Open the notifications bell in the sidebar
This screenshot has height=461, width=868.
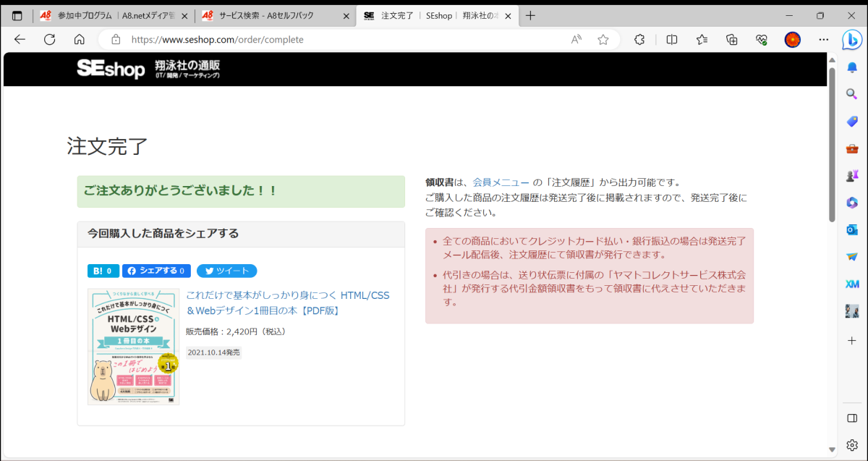(x=851, y=67)
